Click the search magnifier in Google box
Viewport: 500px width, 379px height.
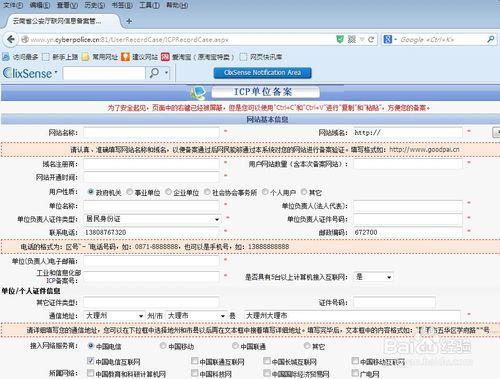coord(490,39)
